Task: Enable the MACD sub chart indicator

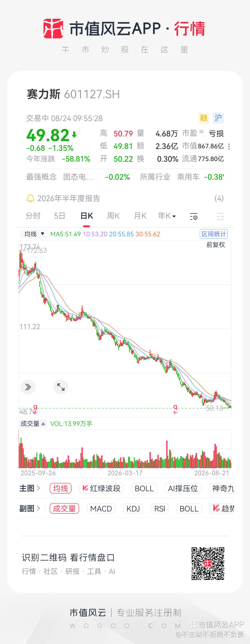Action: point(101,508)
